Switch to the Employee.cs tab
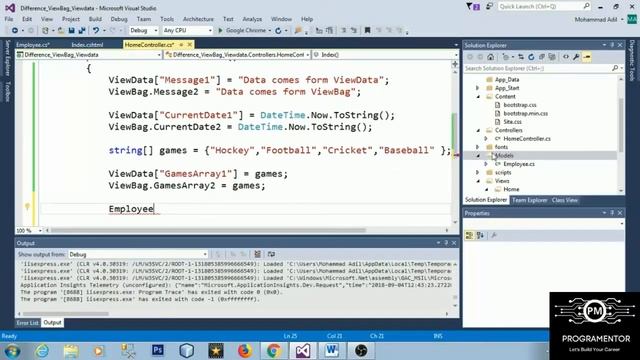Viewport: 640px width, 360px height. point(33,45)
